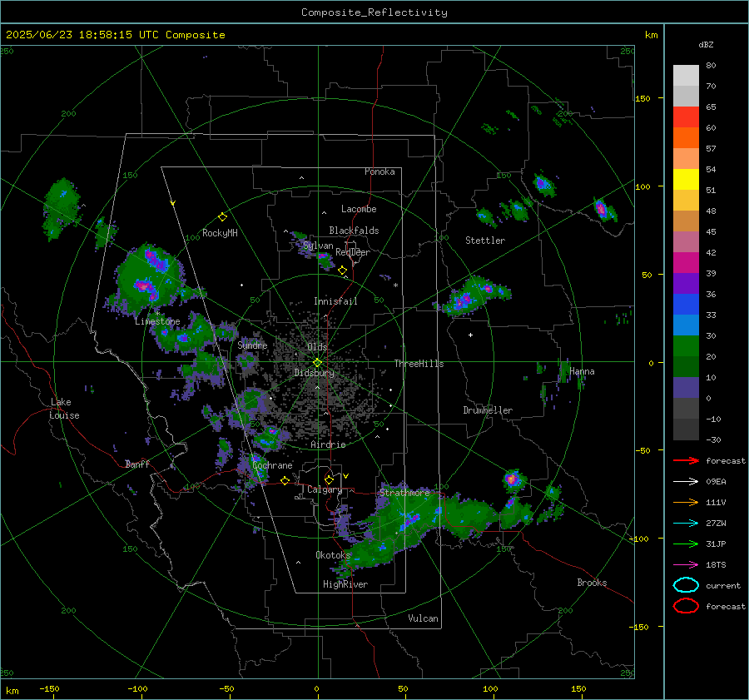Select the orange 111V arrow in legend
Viewport: 749px width, 700px height.
[686, 502]
